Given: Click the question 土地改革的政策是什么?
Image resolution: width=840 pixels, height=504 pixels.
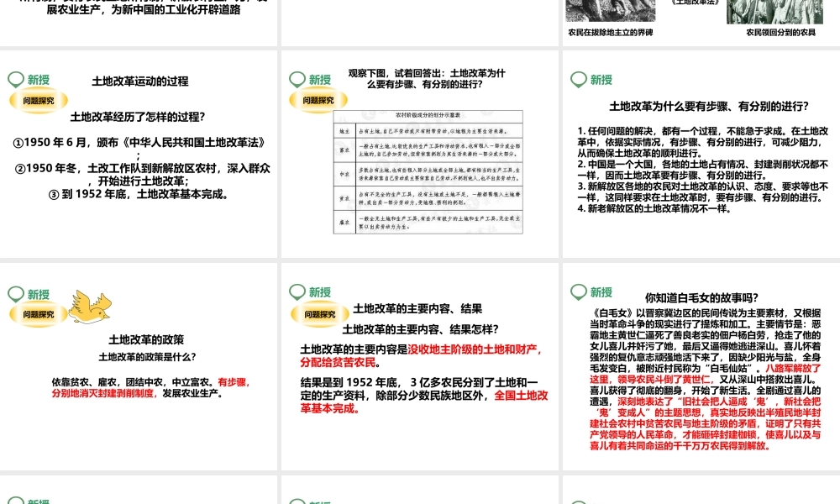Looking at the screenshot, I should click(147, 357).
